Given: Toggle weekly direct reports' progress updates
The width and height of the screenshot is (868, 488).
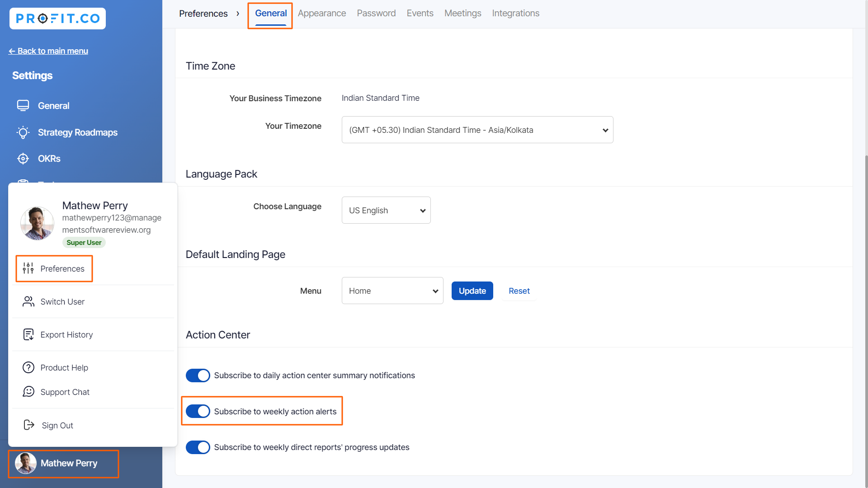Looking at the screenshot, I should 198,447.
